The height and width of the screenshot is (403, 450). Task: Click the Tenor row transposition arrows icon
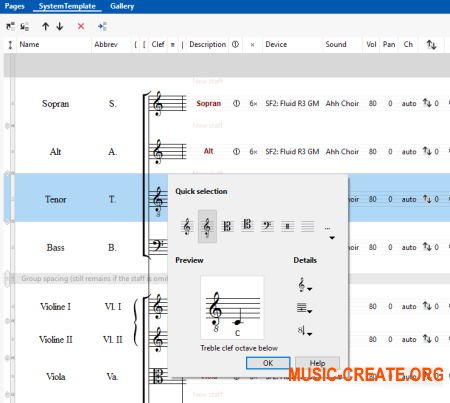click(x=427, y=199)
